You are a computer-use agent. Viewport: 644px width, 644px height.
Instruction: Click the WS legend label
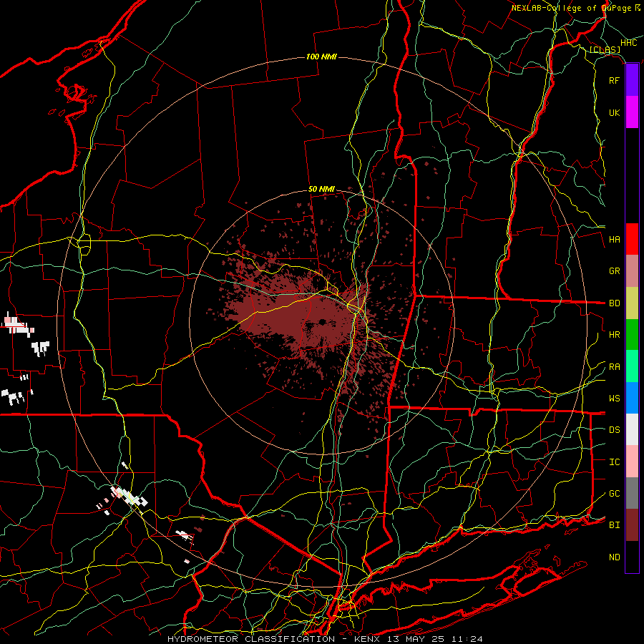click(x=615, y=399)
